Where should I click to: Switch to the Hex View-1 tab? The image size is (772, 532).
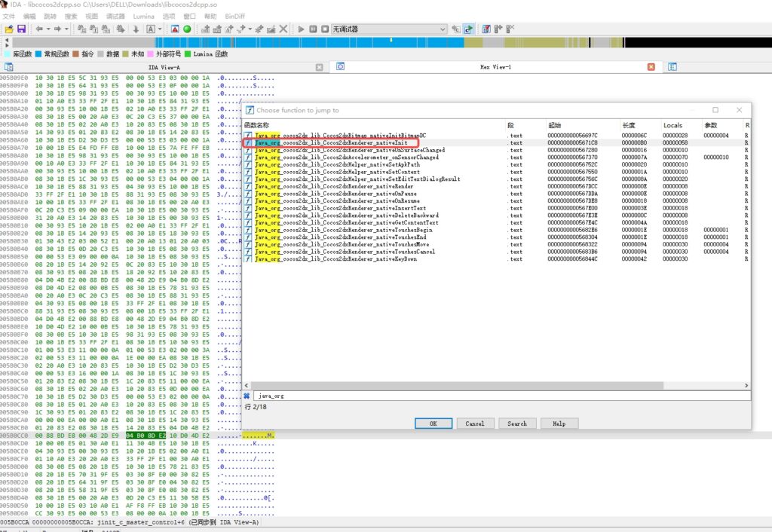495,67
